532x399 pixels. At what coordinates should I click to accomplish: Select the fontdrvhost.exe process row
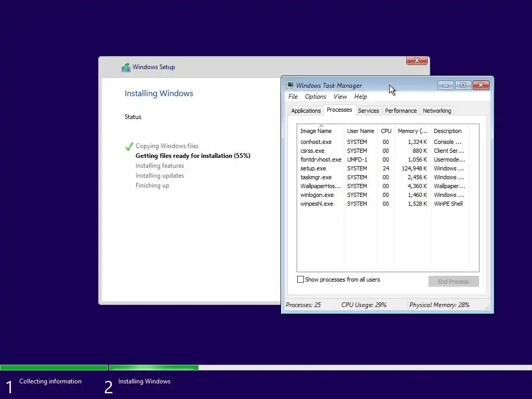tap(383, 159)
